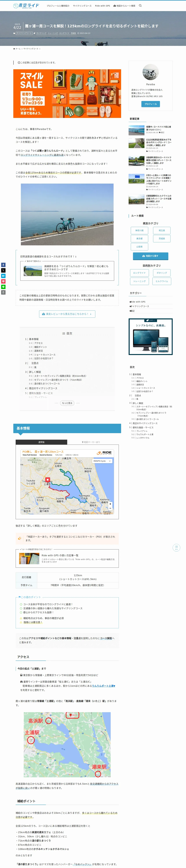Image resolution: width=186 pixels, height=868 pixels.
Task: Zoom out on the RideWithGPS map
Action: [110, 508]
